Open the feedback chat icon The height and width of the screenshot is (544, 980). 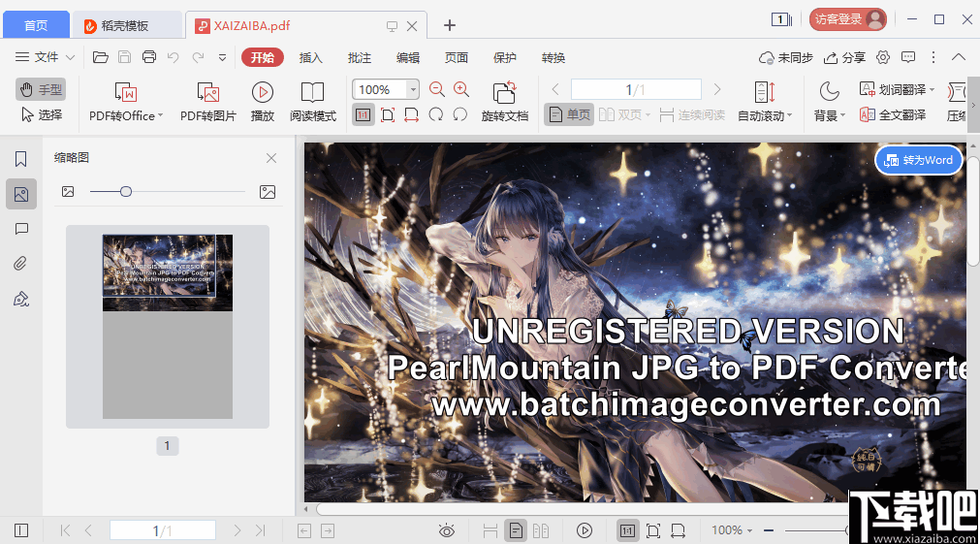908,57
